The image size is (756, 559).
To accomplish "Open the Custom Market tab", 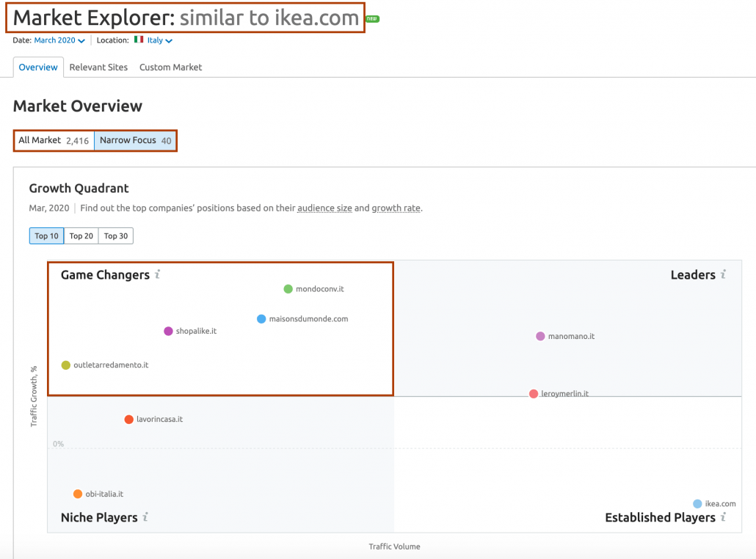I will click(x=171, y=67).
